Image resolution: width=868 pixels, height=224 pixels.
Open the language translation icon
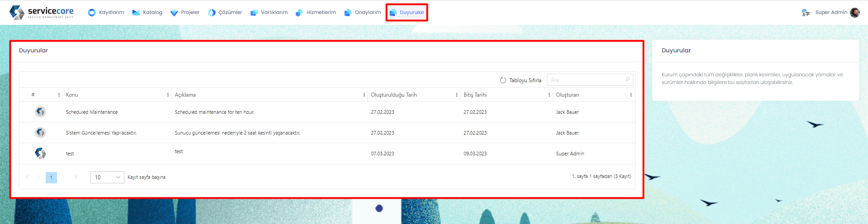806,13
